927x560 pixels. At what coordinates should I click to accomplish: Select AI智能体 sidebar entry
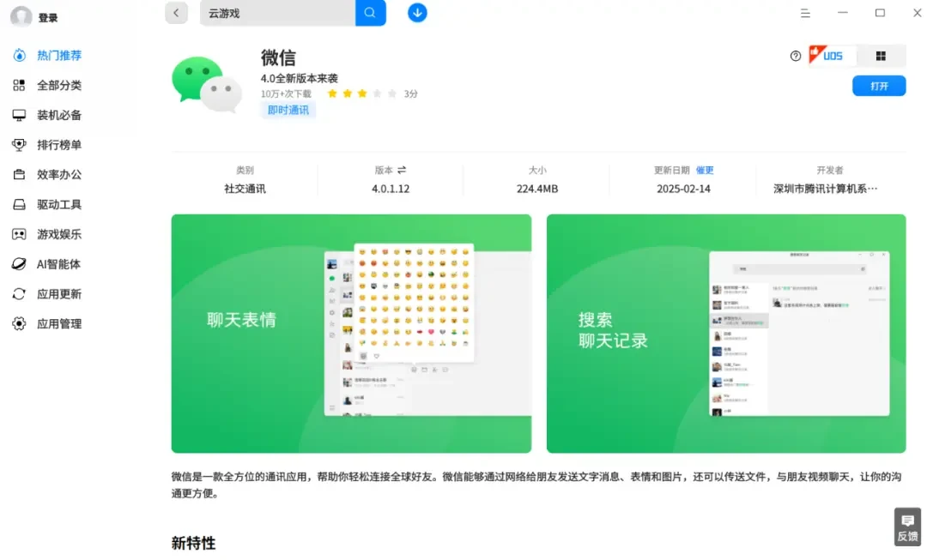(x=47, y=264)
